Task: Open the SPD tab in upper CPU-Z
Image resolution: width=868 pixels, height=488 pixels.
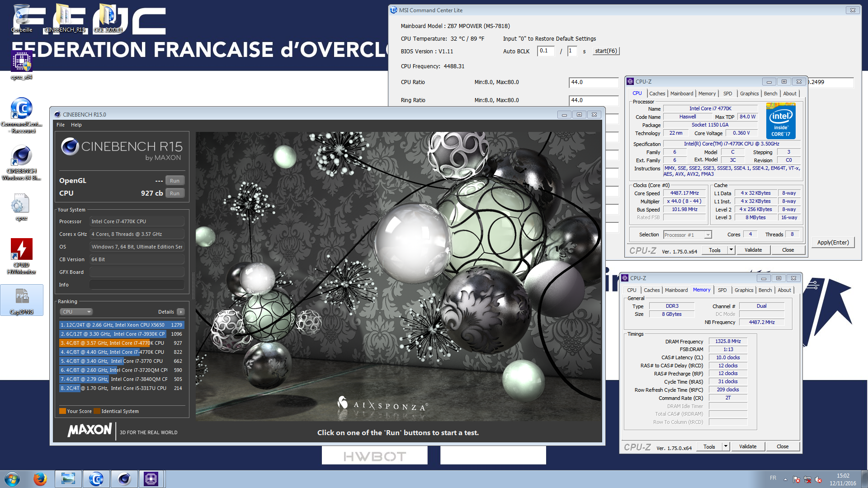Action: click(x=728, y=94)
